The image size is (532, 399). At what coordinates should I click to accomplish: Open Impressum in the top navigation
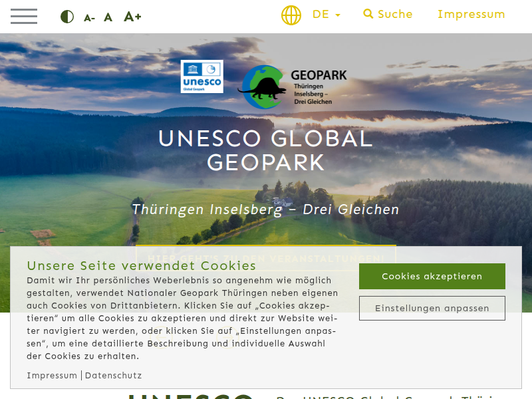[x=471, y=14]
